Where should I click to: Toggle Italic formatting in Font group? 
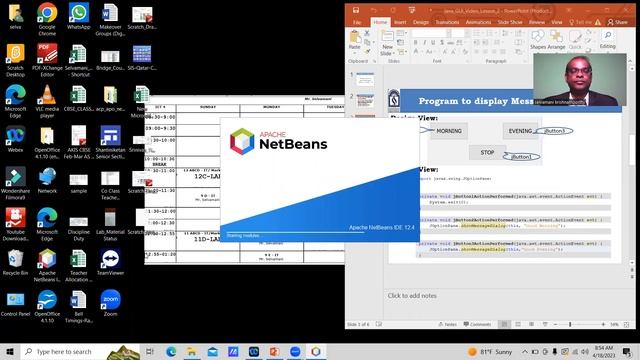tap(424, 42)
